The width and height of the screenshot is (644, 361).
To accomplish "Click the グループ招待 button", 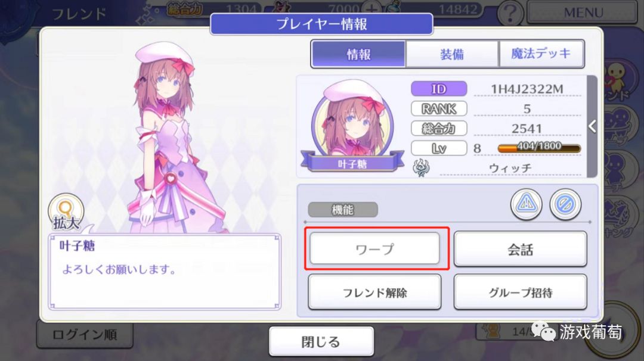I will tap(521, 292).
